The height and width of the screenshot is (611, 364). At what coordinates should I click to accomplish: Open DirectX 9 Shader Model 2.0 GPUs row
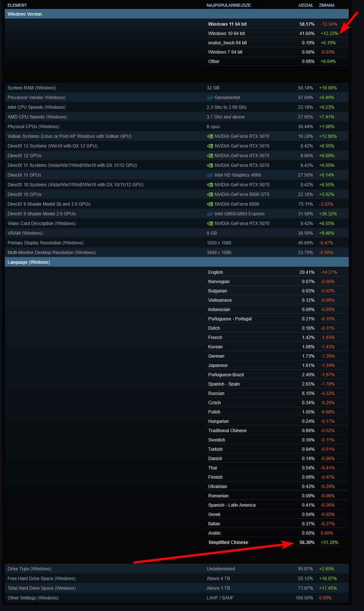[177, 214]
